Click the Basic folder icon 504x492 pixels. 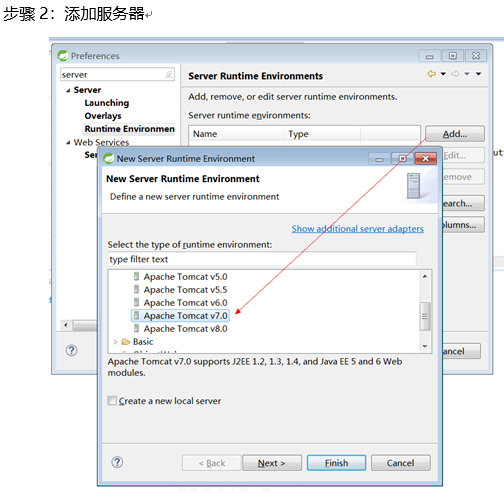pos(126,342)
